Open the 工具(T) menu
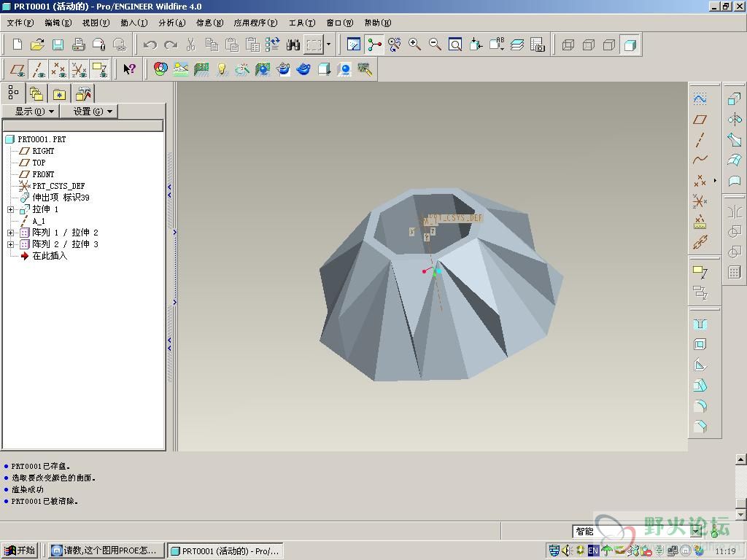 coord(302,23)
